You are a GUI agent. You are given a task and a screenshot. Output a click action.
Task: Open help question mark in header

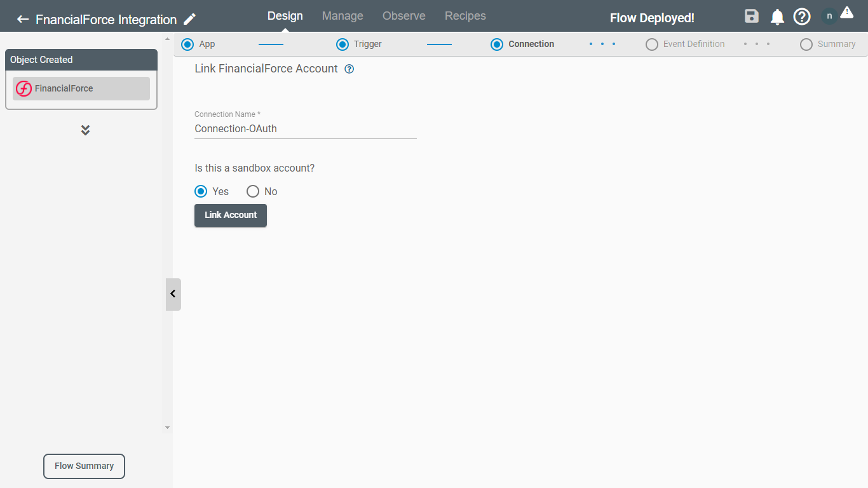[802, 17]
